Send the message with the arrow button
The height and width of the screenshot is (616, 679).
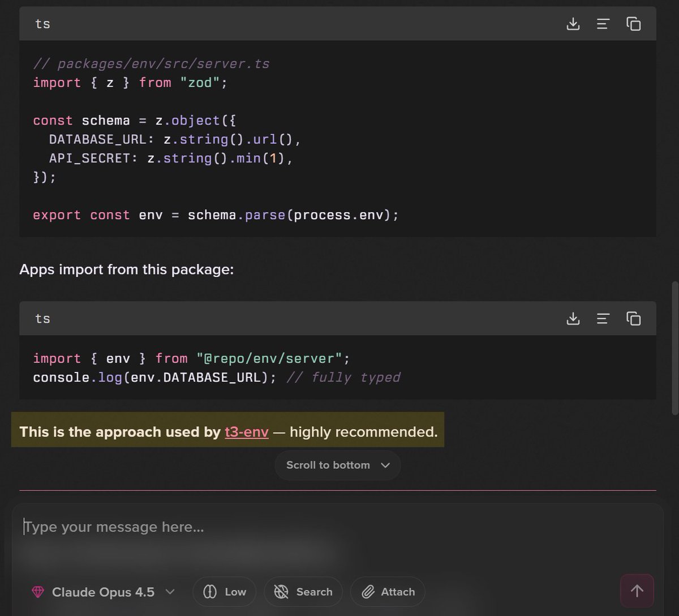(x=637, y=591)
